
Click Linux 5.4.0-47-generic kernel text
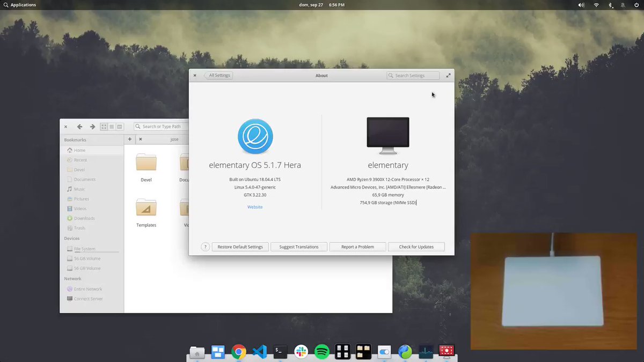(255, 187)
